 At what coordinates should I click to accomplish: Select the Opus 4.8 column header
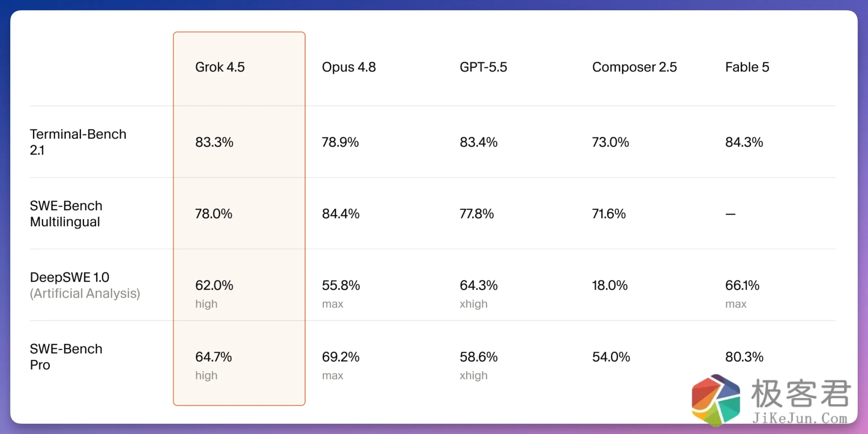coord(349,67)
